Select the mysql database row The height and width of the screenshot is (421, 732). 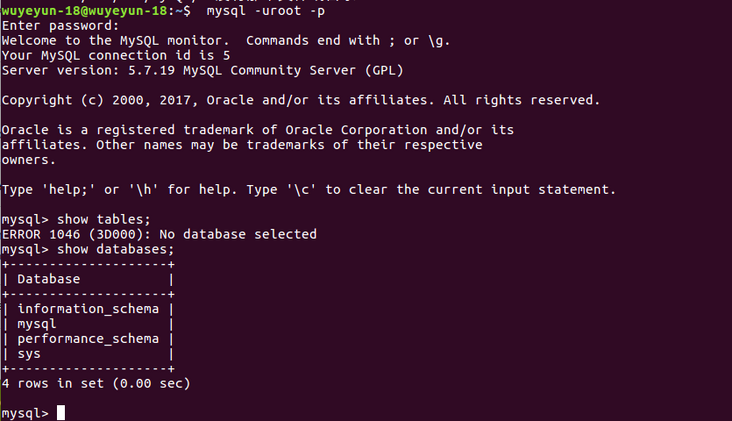coord(88,324)
